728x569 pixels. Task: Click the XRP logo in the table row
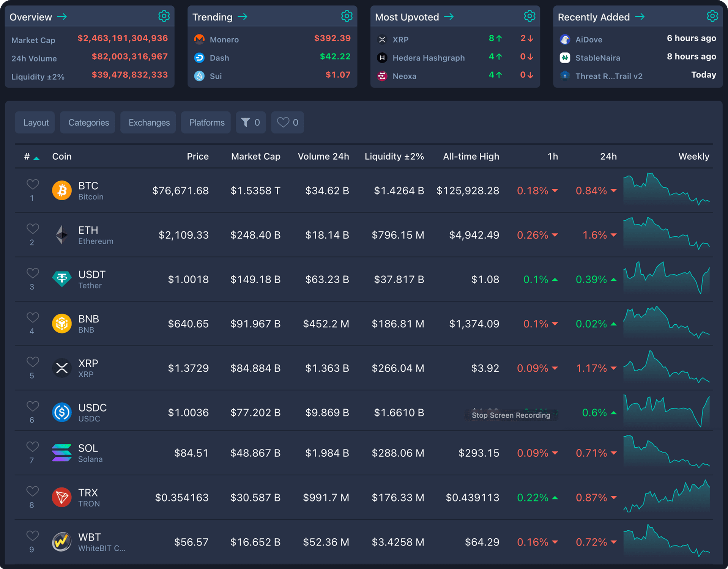62,368
